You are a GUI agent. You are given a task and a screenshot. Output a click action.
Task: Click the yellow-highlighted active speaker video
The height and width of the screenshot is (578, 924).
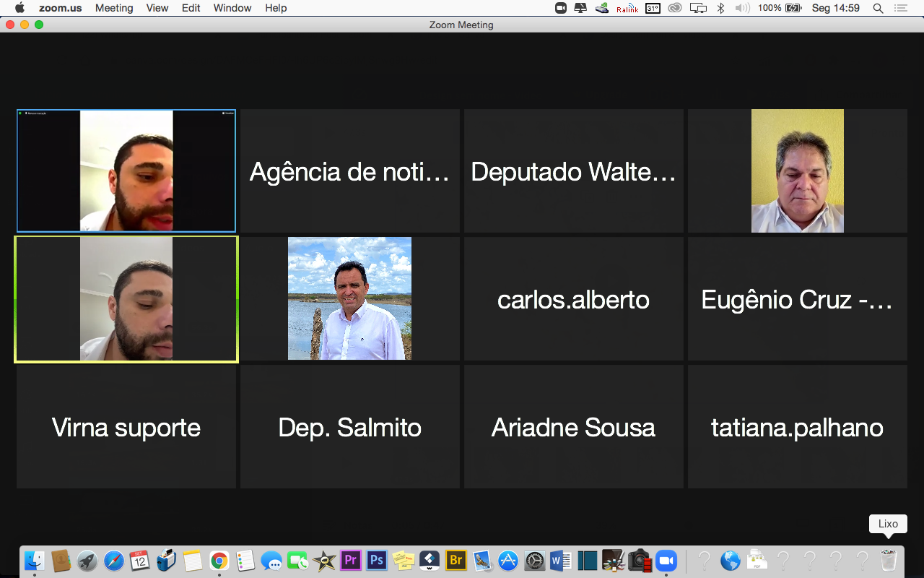click(126, 299)
